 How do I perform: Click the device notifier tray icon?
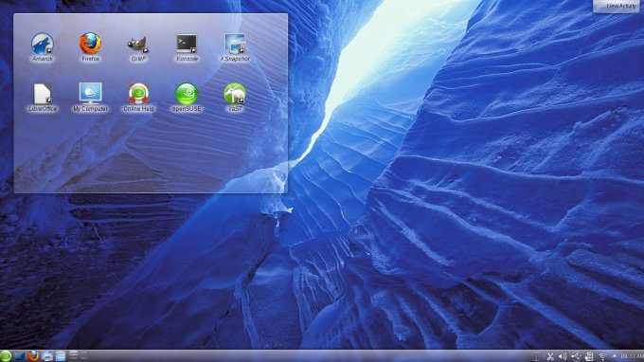576,356
